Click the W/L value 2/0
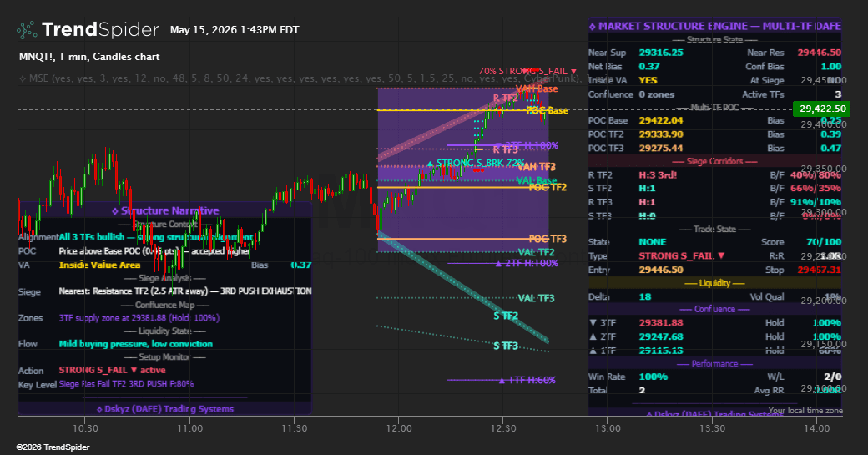The height and width of the screenshot is (455, 868). [832, 377]
